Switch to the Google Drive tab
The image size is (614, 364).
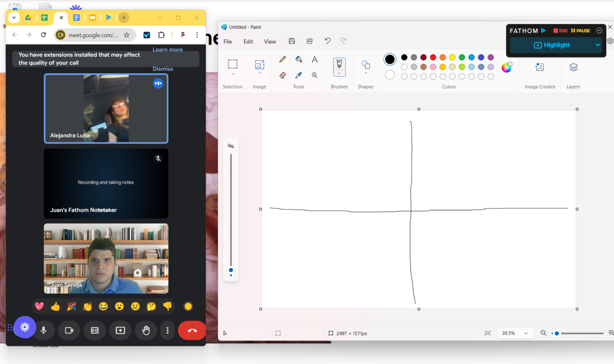(28, 17)
